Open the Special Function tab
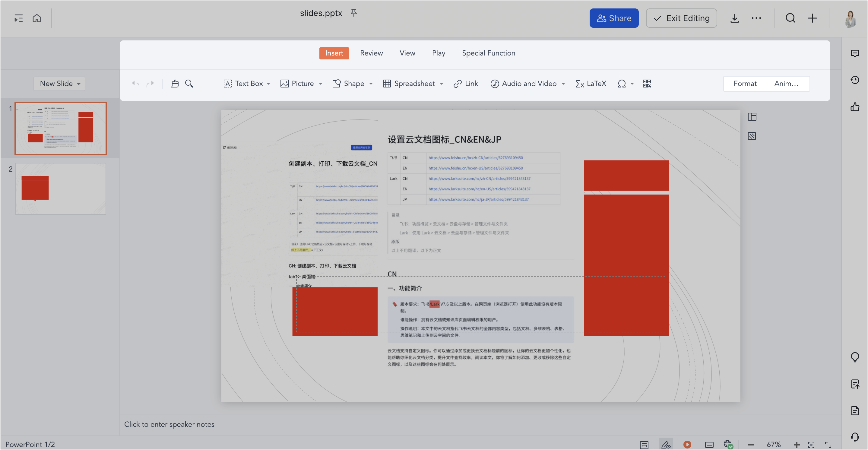This screenshot has width=868, height=450. coord(488,53)
